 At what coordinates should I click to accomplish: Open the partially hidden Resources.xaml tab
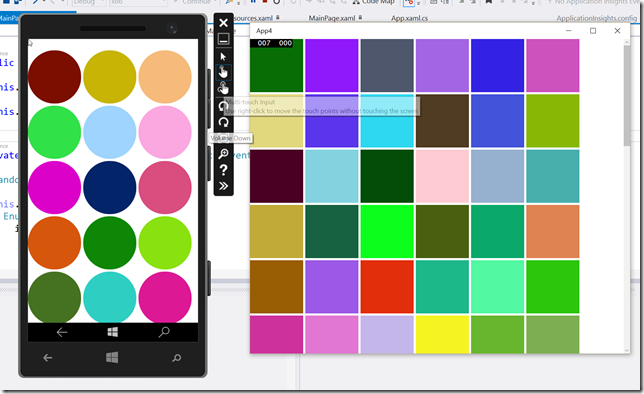pyautogui.click(x=253, y=18)
